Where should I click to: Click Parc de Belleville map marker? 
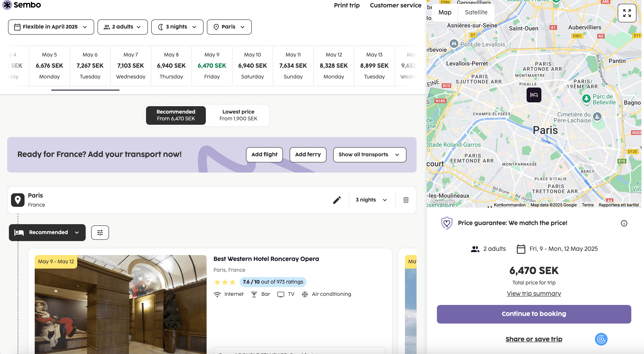click(586, 98)
